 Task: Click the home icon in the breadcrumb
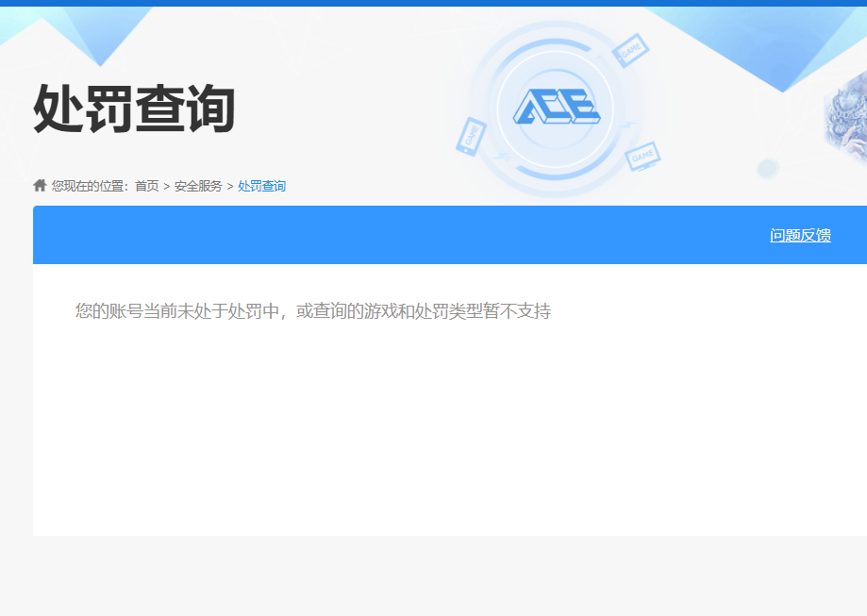39,185
